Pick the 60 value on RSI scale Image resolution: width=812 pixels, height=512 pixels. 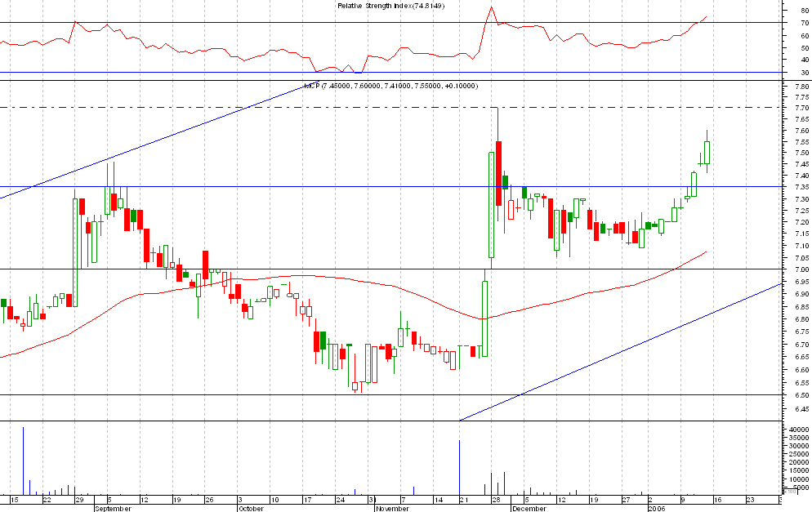(803, 36)
